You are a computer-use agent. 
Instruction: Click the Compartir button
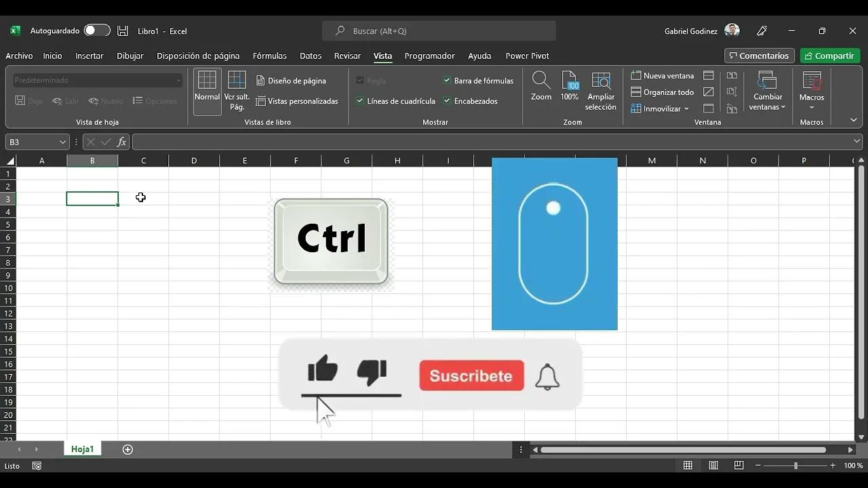[830, 55]
